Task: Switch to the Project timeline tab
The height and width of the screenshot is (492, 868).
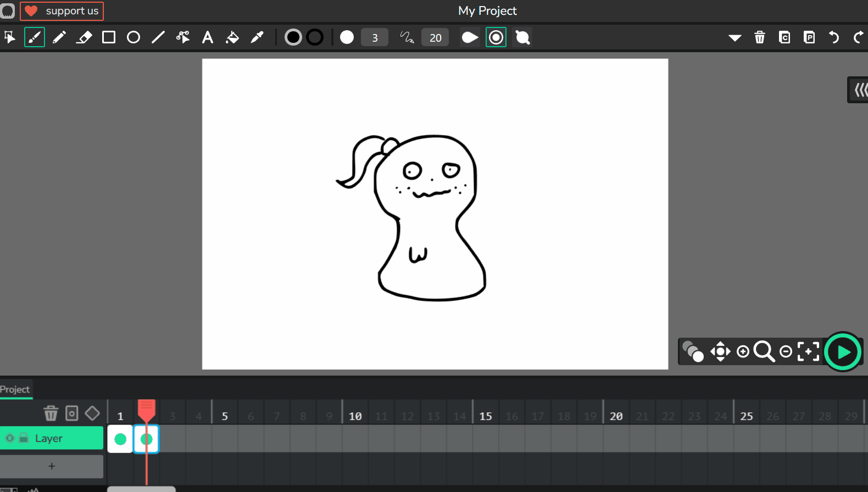Action: (x=15, y=389)
